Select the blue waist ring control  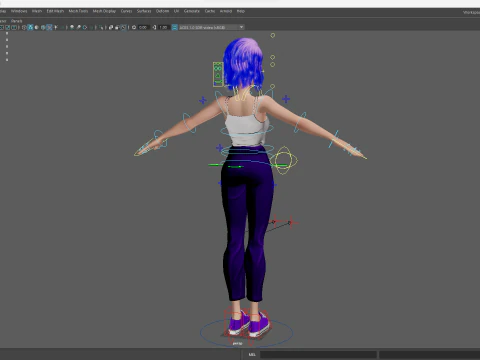point(247,151)
